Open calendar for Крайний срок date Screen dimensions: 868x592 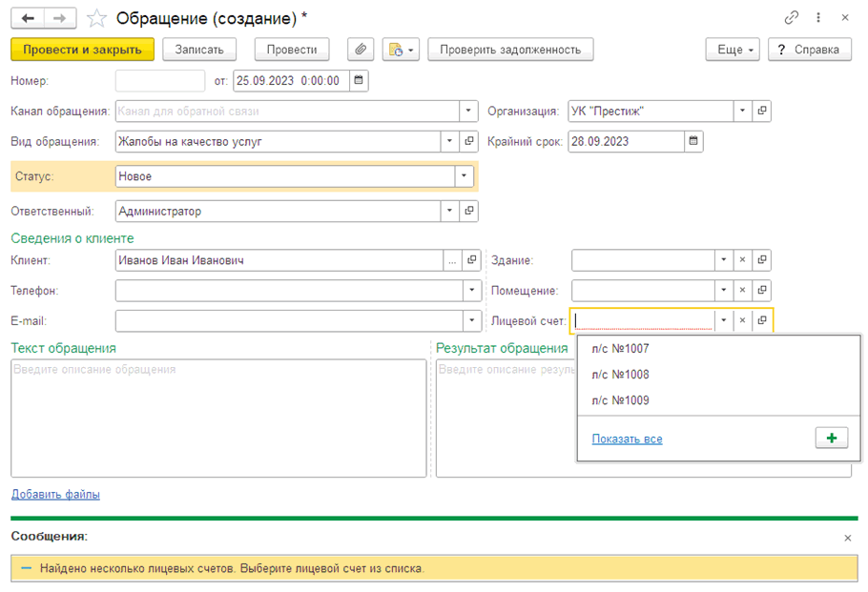(x=693, y=142)
